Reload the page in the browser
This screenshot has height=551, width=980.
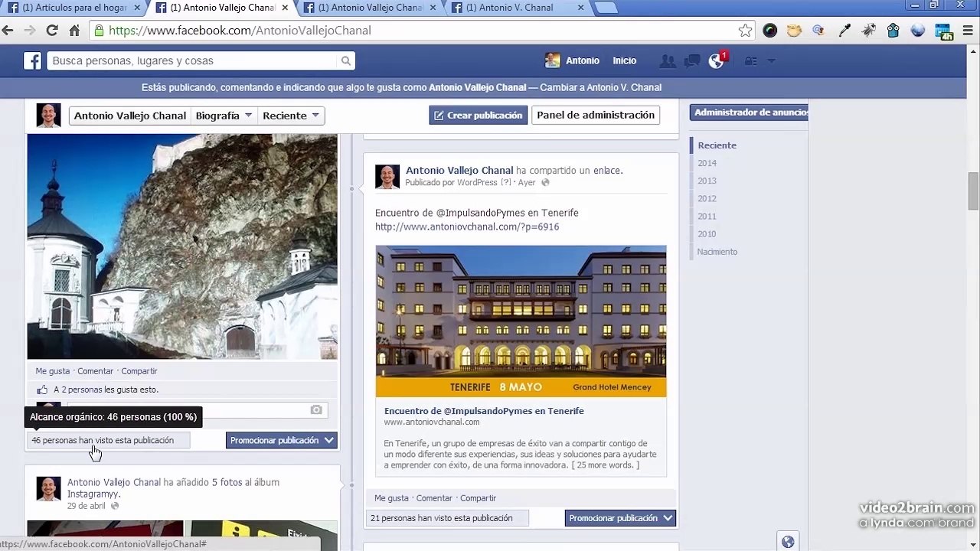[52, 31]
